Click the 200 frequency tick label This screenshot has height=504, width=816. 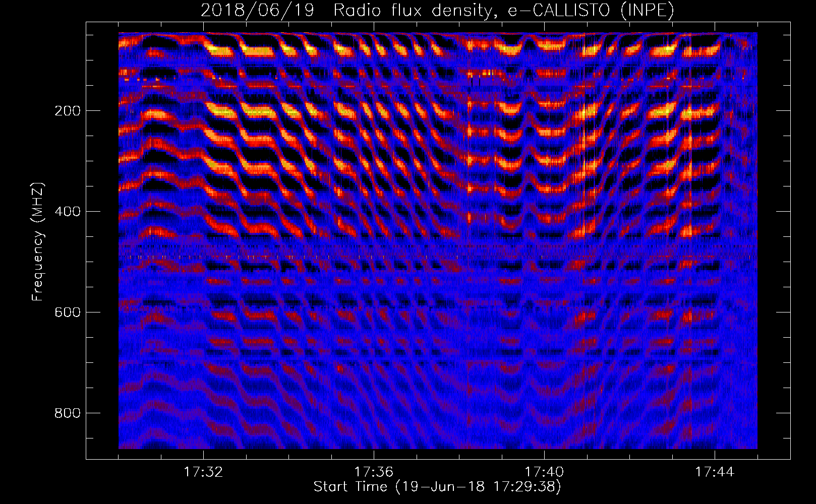click(x=68, y=111)
